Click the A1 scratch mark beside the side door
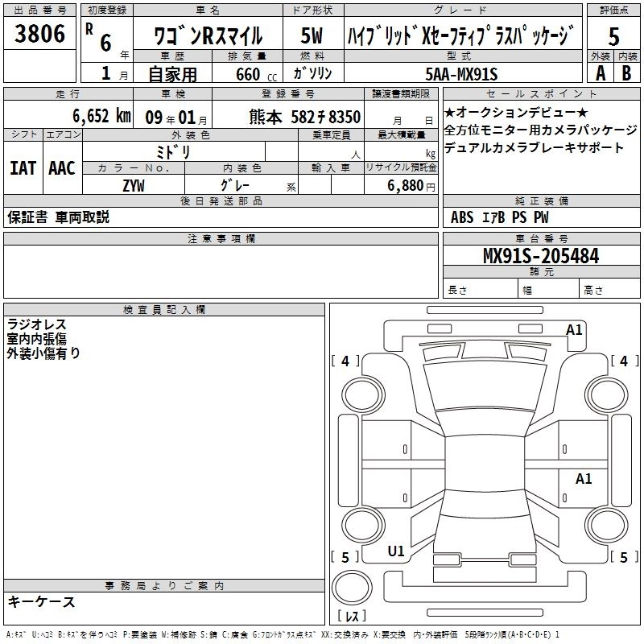This screenshot has width=644, height=644. point(584,479)
